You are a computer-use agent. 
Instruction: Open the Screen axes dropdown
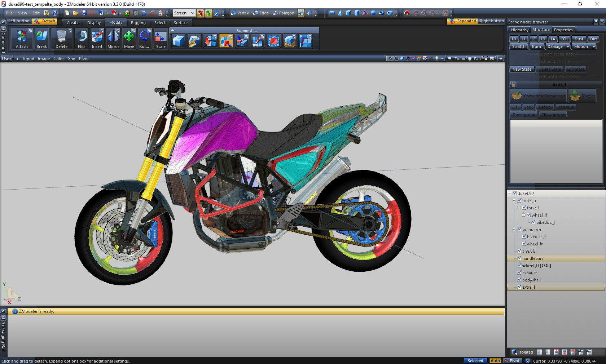pos(184,13)
